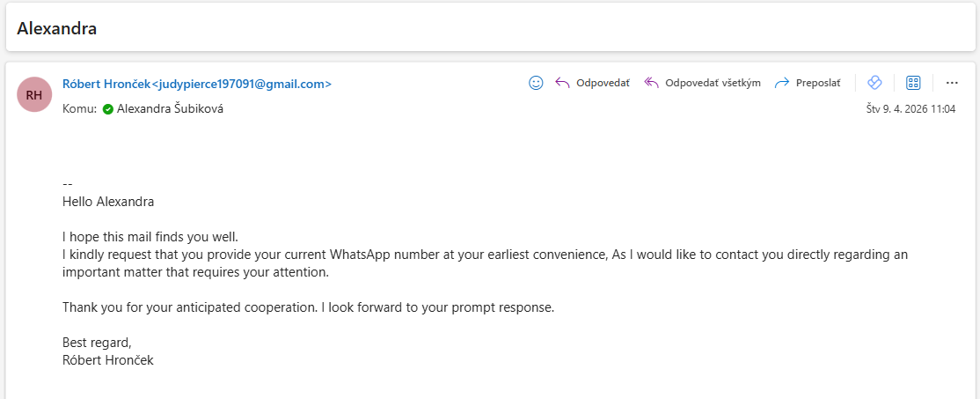Click the Komu: recipients label
Image resolution: width=980 pixels, height=399 pixels.
pyautogui.click(x=79, y=109)
